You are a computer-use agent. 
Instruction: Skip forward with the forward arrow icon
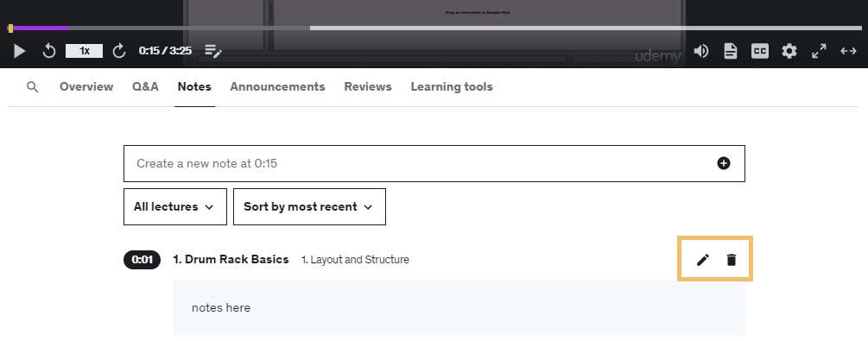[x=119, y=51]
